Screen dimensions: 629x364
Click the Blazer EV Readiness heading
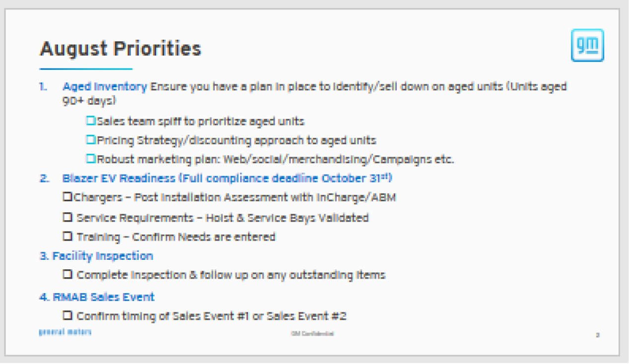point(119,178)
